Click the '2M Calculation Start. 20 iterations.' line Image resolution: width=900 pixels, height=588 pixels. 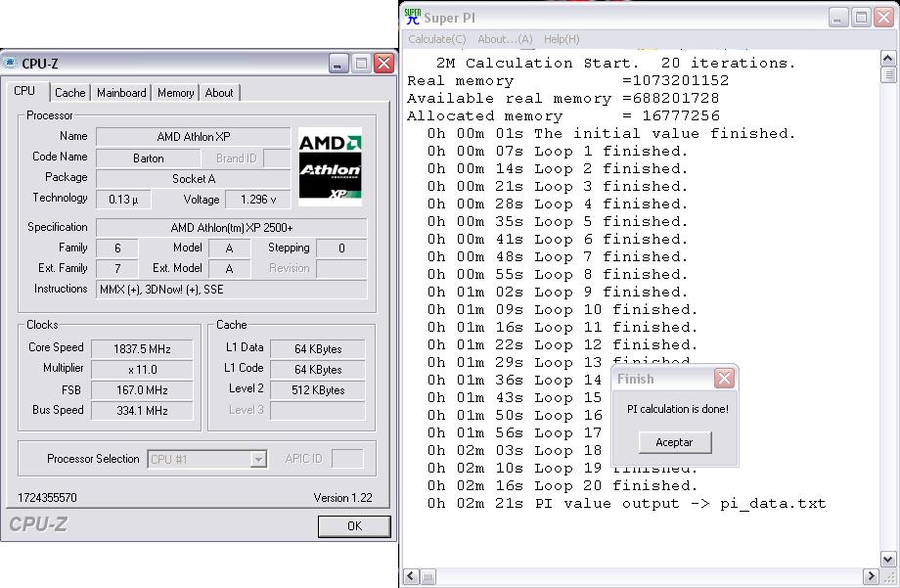tap(616, 63)
